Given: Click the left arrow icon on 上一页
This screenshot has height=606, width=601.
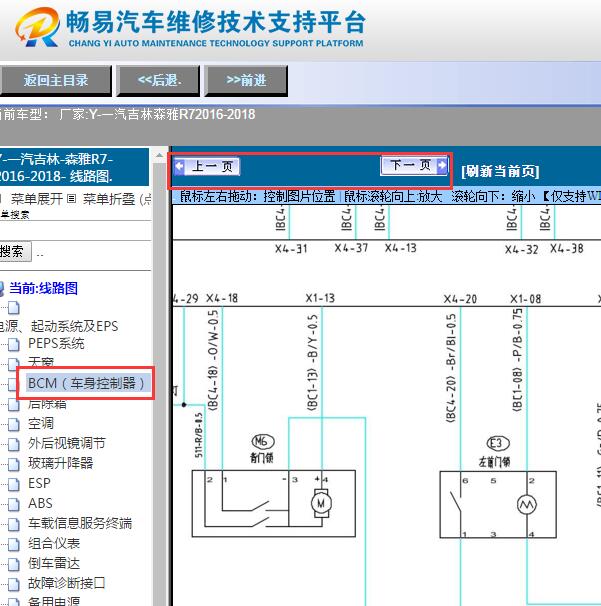Looking at the screenshot, I should pyautogui.click(x=179, y=167).
